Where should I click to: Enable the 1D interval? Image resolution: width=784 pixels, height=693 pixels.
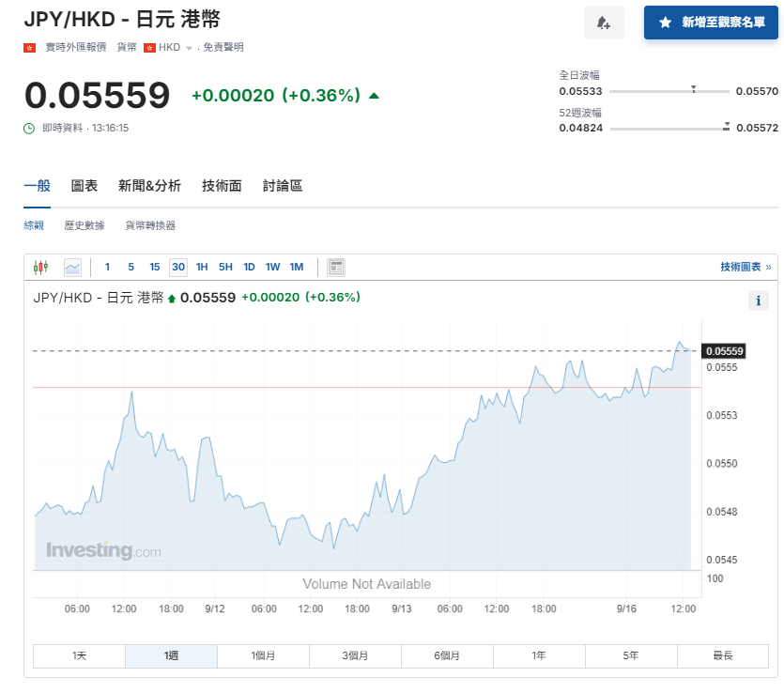(249, 267)
